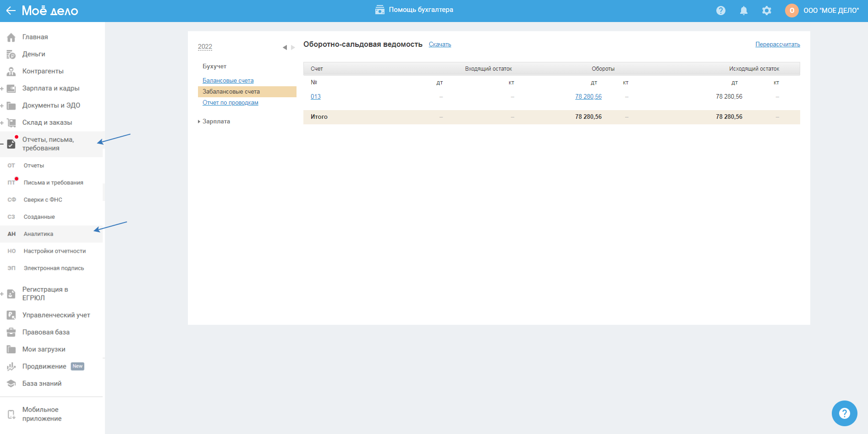The width and height of the screenshot is (868, 434).
Task: Open the ООО "МОЕ ДЕЛО" account avatar
Action: pyautogui.click(x=791, y=11)
